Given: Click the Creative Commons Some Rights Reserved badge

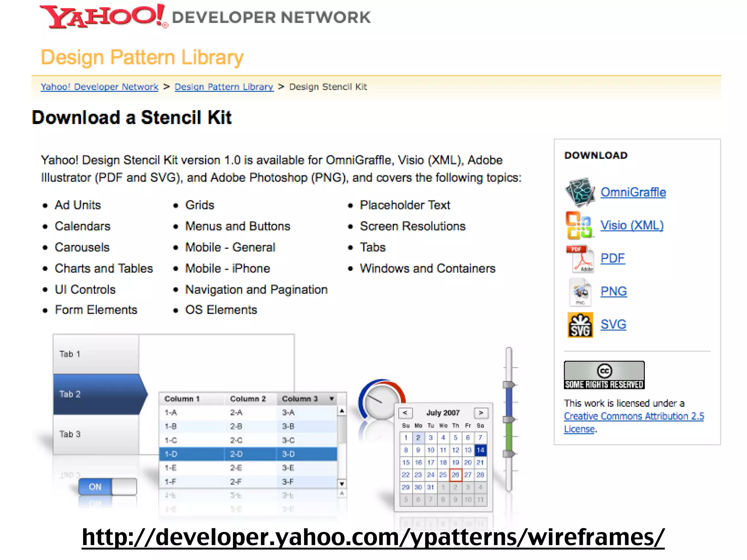Looking at the screenshot, I should click(604, 375).
